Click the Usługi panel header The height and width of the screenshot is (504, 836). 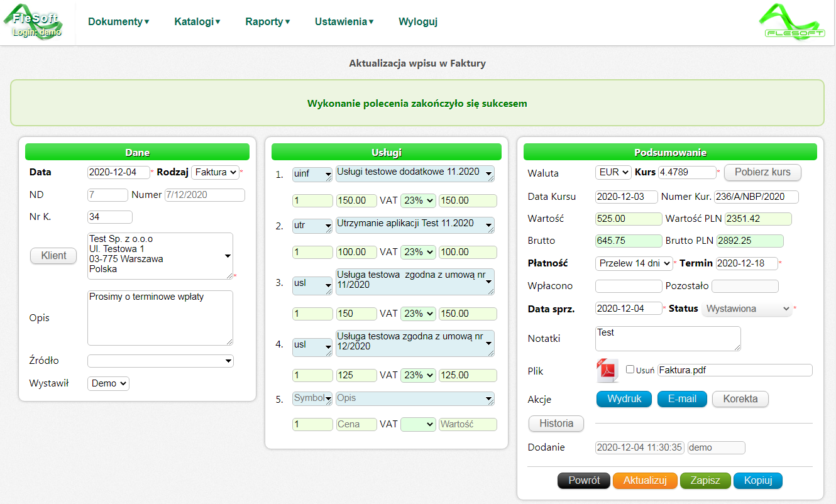click(387, 152)
